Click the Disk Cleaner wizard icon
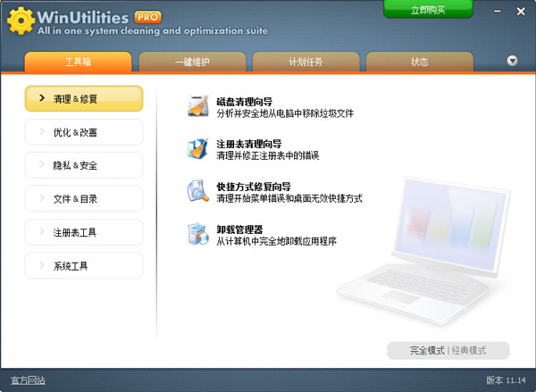536x392 pixels. pyautogui.click(x=197, y=106)
